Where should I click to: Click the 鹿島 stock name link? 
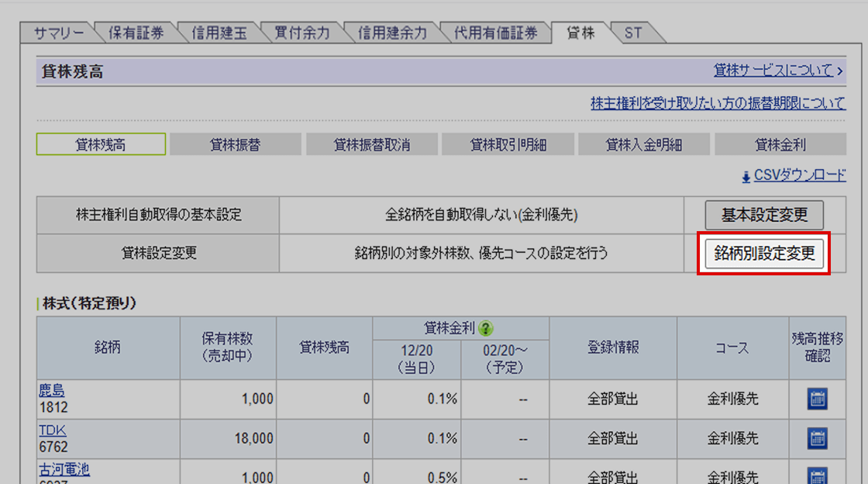(51, 392)
